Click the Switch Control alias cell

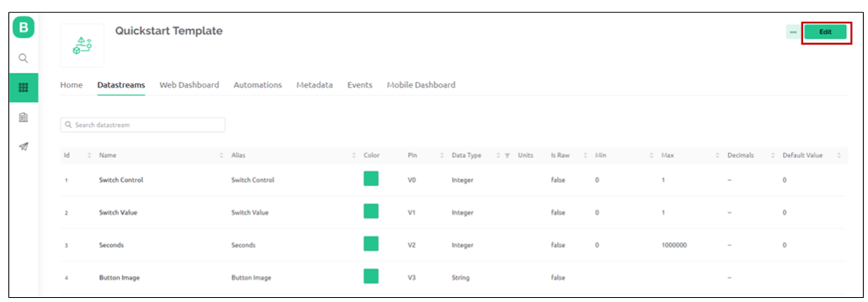pyautogui.click(x=253, y=181)
